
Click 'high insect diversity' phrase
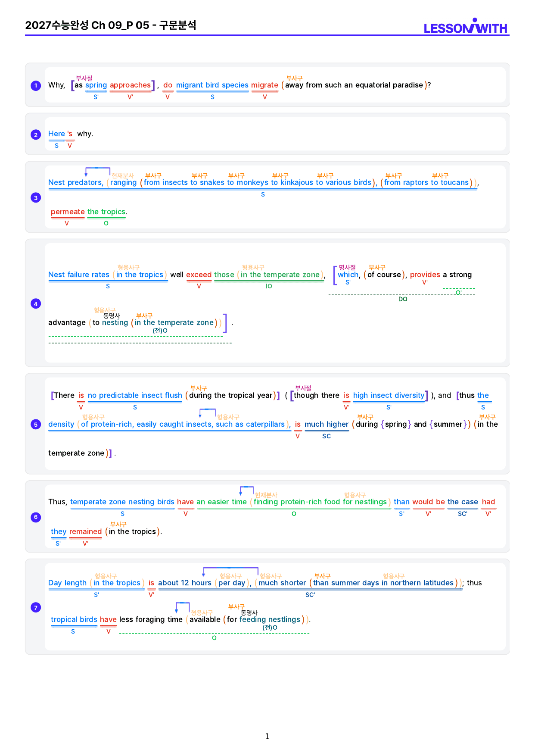pos(389,395)
